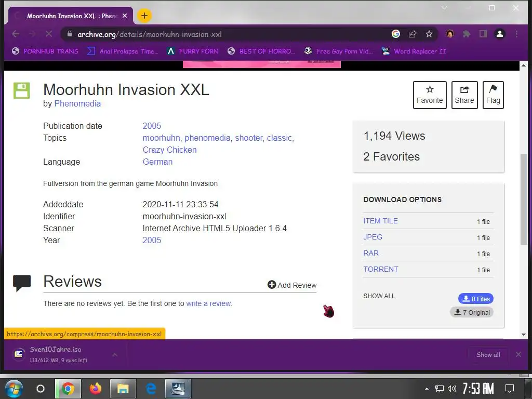Image resolution: width=532 pixels, height=399 pixels.
Task: Share this page via the address bar icon
Action: coord(412,34)
